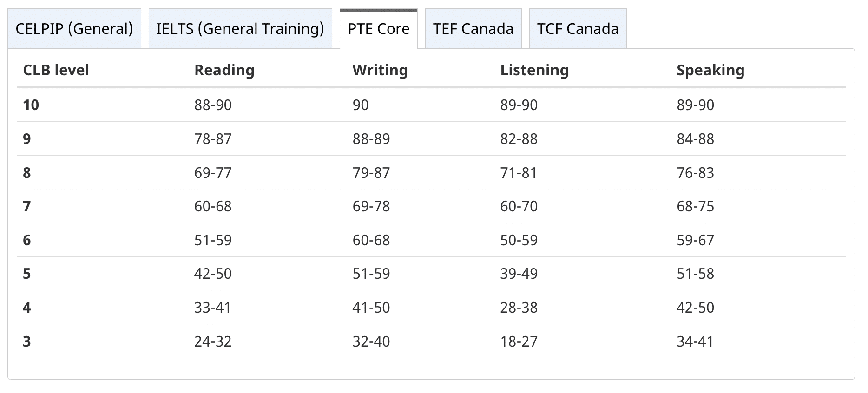Viewport: 868px width, 393px height.
Task: Click the Listening column header
Action: (x=534, y=70)
